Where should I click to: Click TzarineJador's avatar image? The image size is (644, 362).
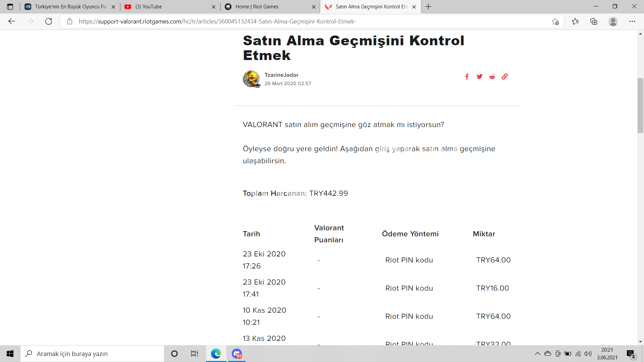[251, 79]
